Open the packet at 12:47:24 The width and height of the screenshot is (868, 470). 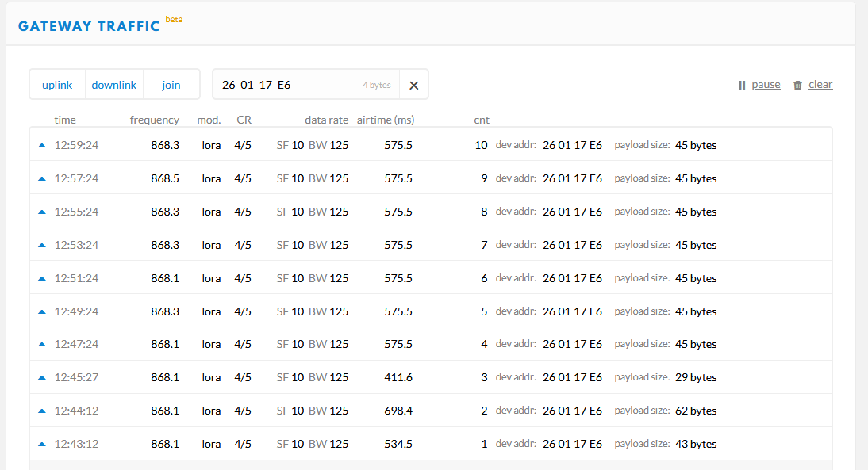431,344
